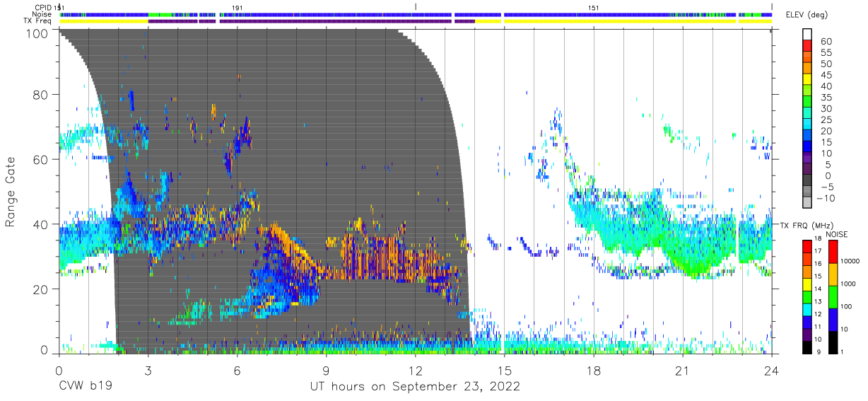Image resolution: width=868 pixels, height=401 pixels.
Task: Click the CPID value '151' near 18 UT
Action: click(594, 7)
